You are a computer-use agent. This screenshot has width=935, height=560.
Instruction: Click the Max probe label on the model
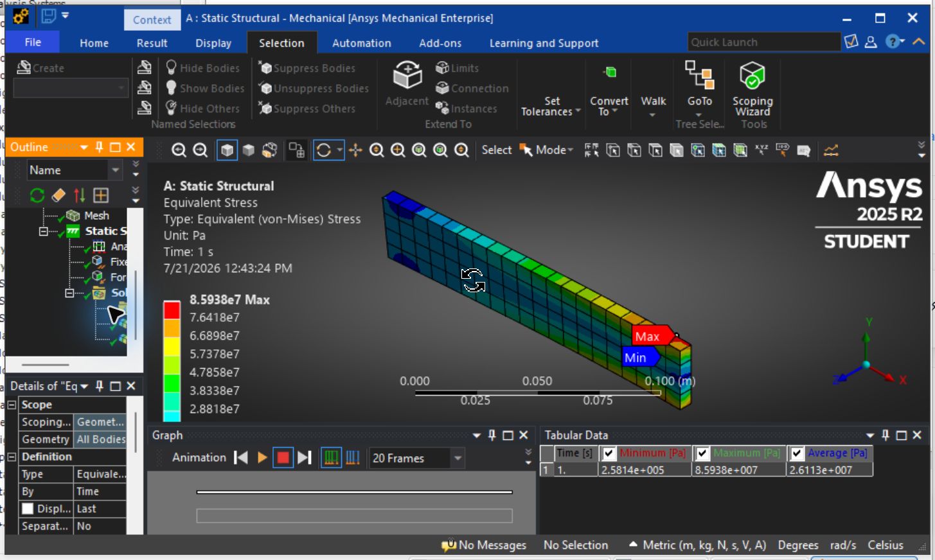point(652,337)
